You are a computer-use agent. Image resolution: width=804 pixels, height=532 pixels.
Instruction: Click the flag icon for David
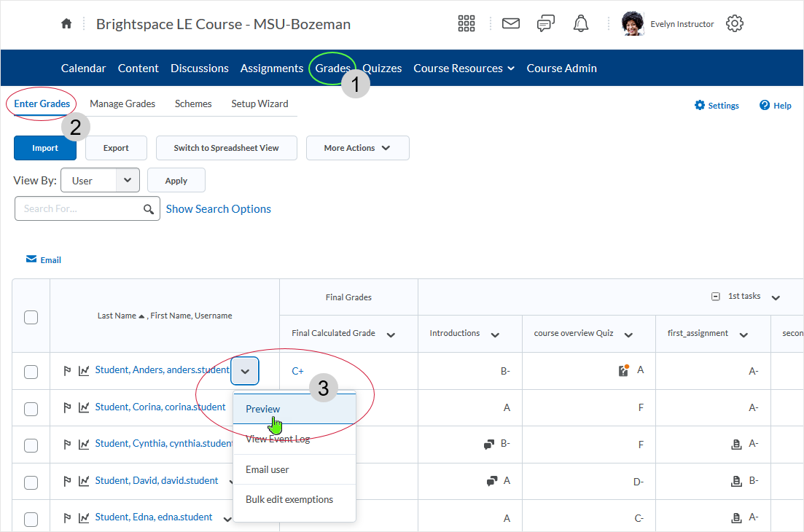(67, 481)
